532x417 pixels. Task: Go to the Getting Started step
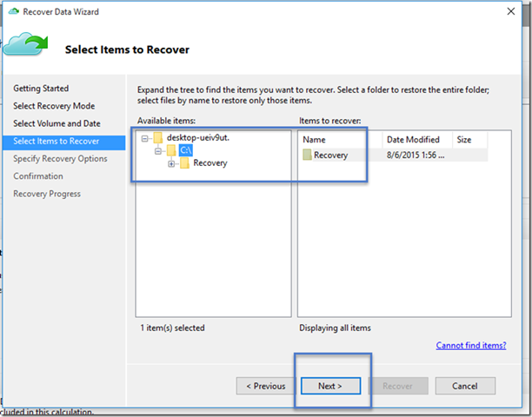(x=41, y=89)
